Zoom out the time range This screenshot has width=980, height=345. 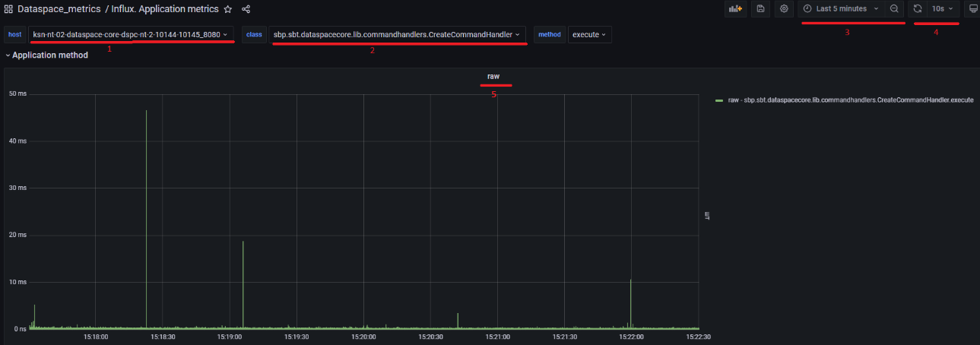[x=894, y=9]
